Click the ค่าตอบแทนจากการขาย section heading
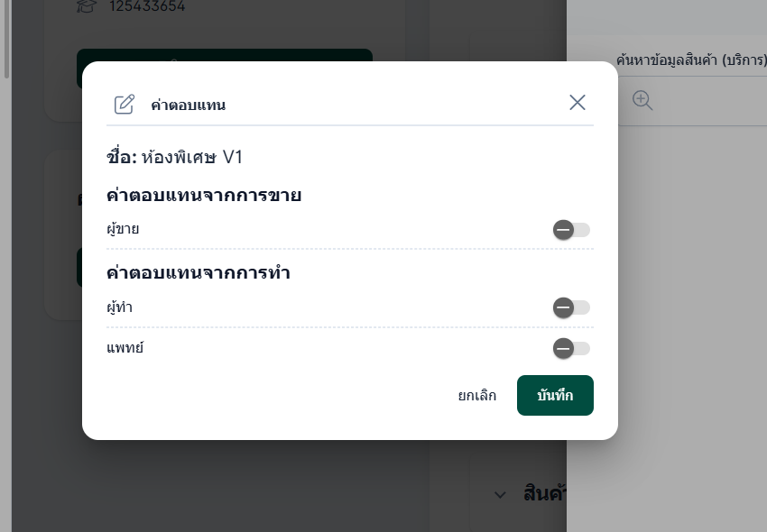767x532 pixels. (204, 195)
